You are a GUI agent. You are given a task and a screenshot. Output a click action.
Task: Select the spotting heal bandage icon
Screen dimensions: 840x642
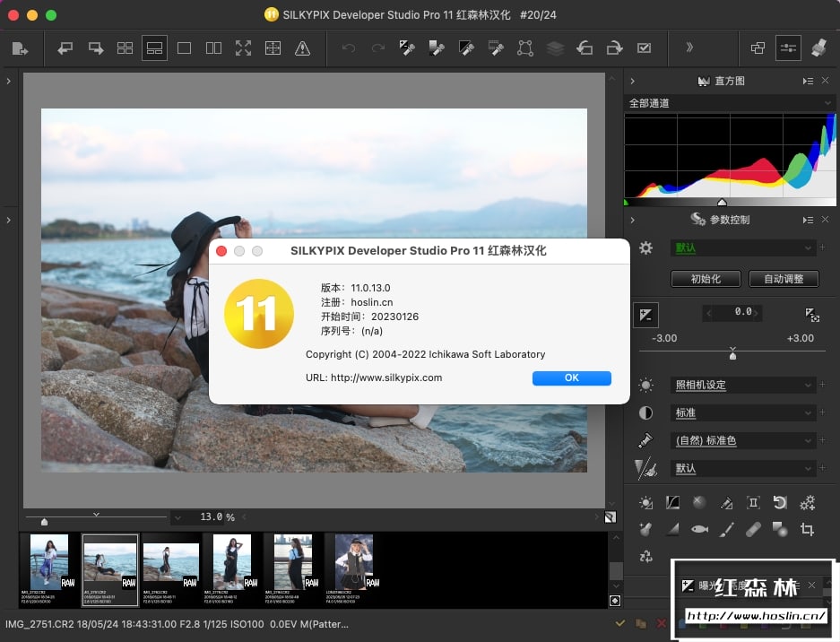pos(753,529)
